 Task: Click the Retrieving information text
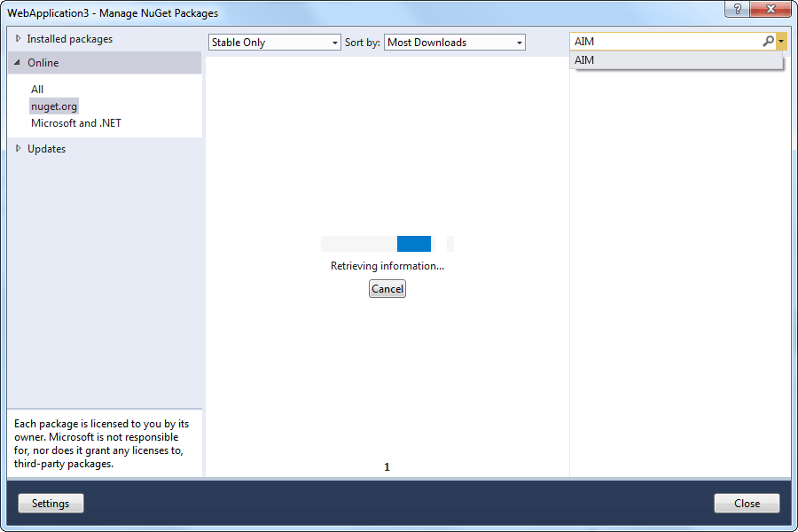(x=387, y=266)
